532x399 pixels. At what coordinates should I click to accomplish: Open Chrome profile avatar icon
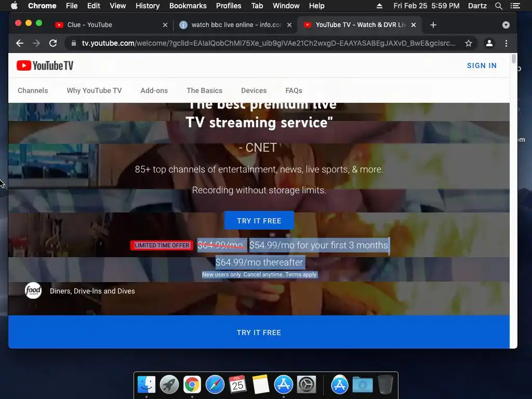(x=489, y=43)
